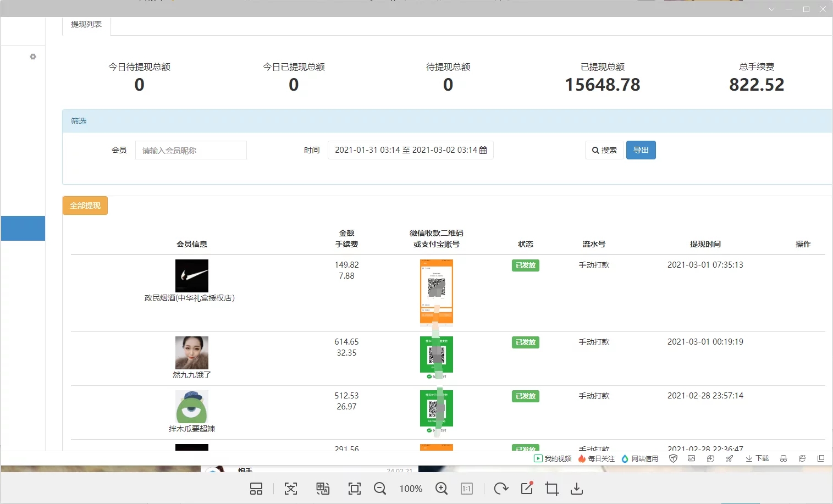Switch to the 提现列表 tab
833x504 pixels.
[86, 25]
